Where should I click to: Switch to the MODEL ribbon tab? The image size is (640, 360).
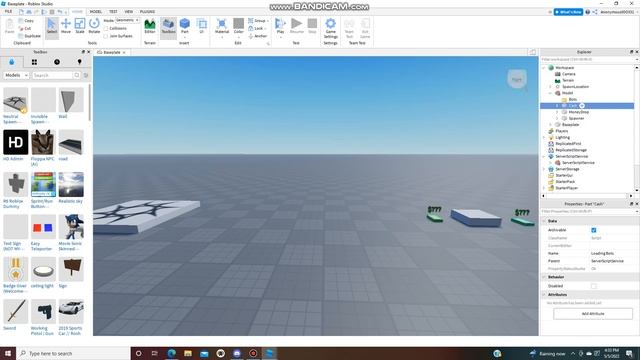[x=96, y=12]
